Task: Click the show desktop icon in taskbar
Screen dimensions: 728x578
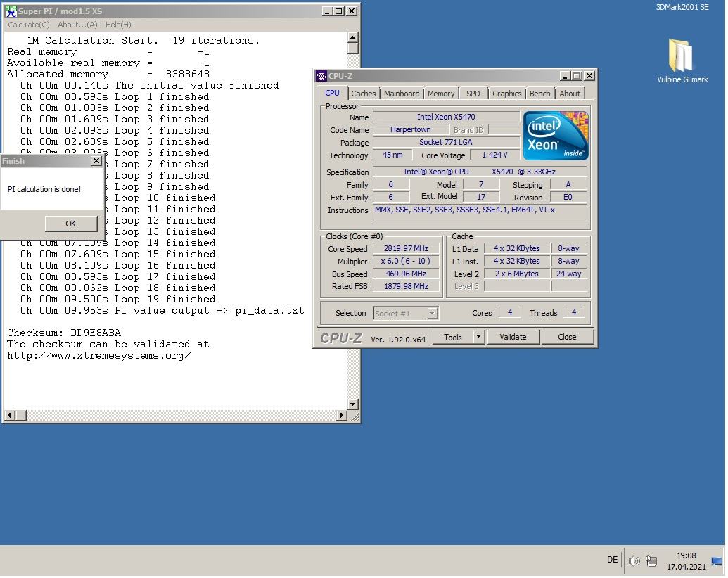Action: pos(716,561)
